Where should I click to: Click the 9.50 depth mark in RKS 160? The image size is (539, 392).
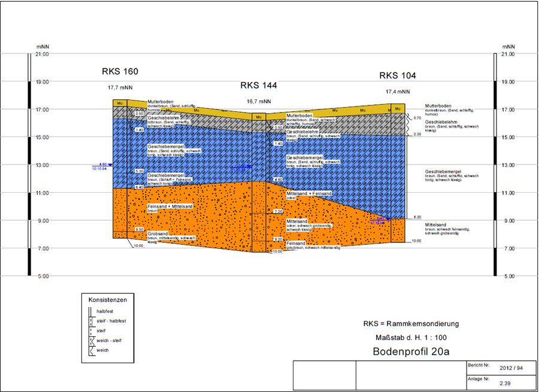point(139,229)
